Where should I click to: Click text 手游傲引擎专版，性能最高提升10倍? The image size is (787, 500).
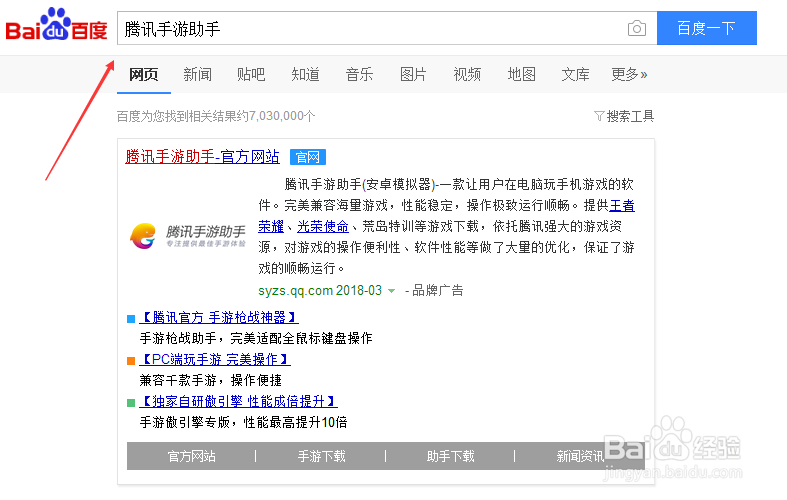coord(243,423)
